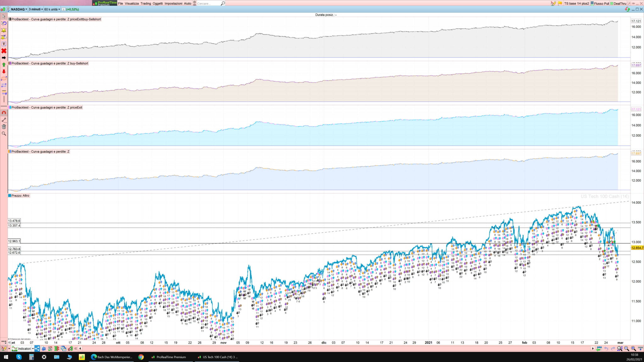The image size is (644, 362).
Task: Open the 3 minuti timeframe dropdown
Action: (x=36, y=9)
